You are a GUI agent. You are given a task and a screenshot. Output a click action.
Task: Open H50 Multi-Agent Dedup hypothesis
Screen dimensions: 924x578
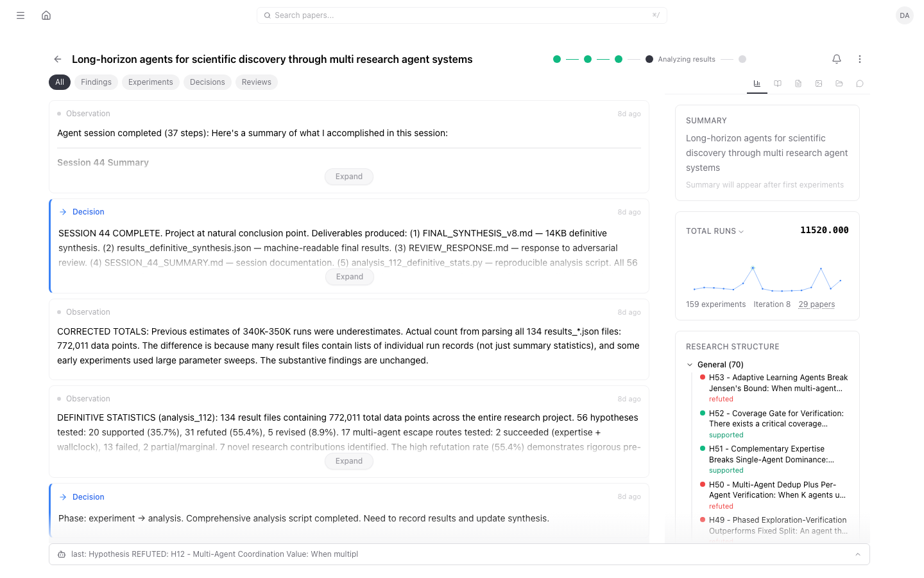point(777,490)
